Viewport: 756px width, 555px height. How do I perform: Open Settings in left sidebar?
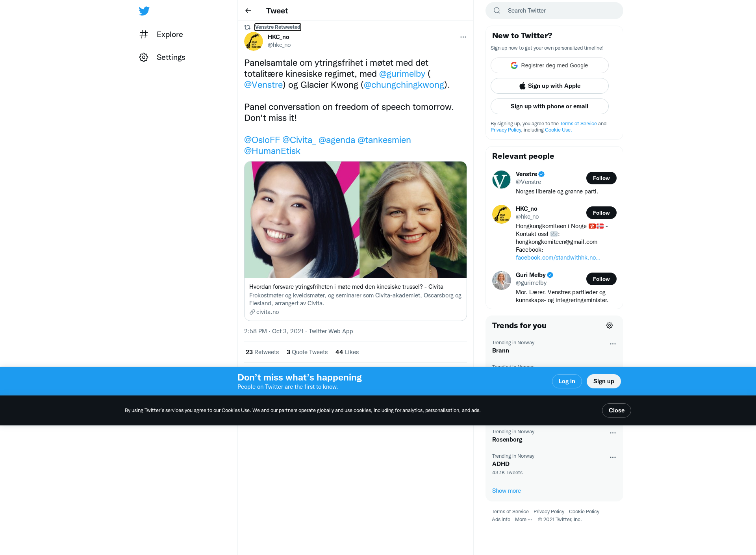coord(162,57)
